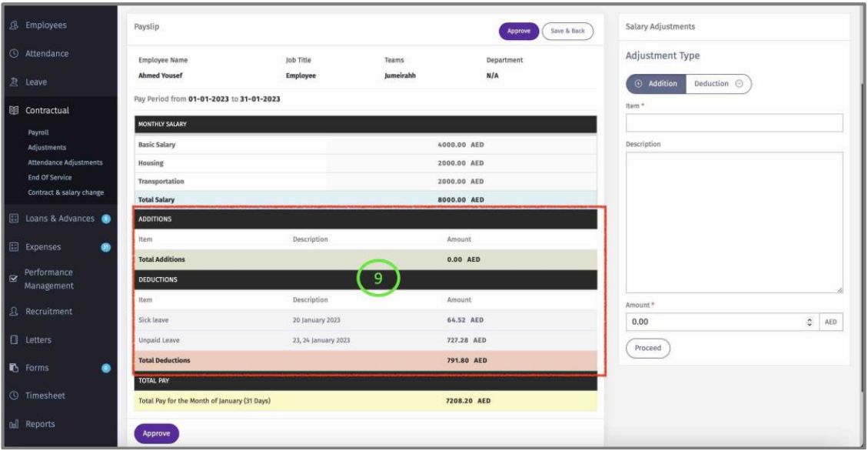Viewport: 868px width, 451px height.
Task: Select the Deduction adjustment type
Action: pyautogui.click(x=717, y=84)
